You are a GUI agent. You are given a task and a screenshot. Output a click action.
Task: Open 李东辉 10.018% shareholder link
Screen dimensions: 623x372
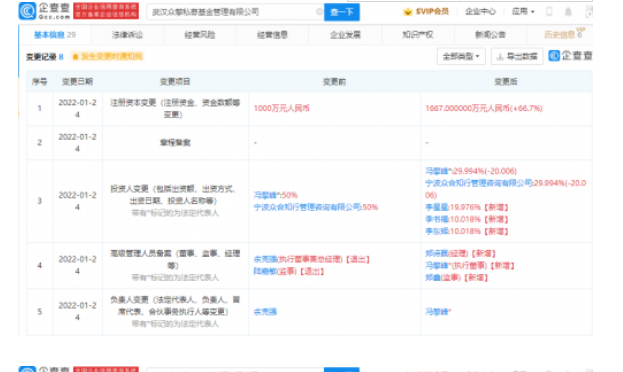tap(436, 231)
